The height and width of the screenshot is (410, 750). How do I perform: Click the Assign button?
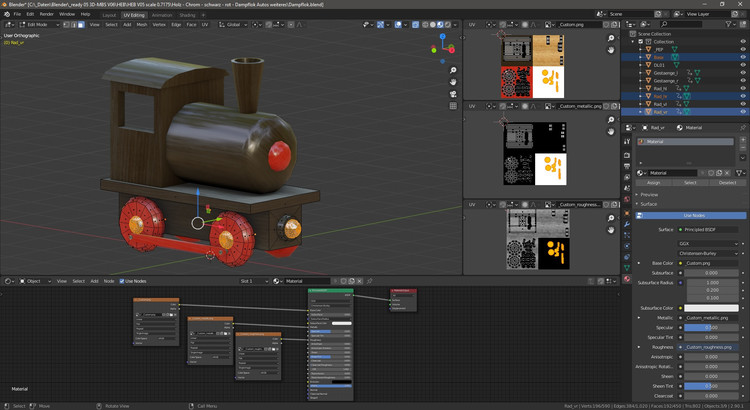tap(653, 183)
